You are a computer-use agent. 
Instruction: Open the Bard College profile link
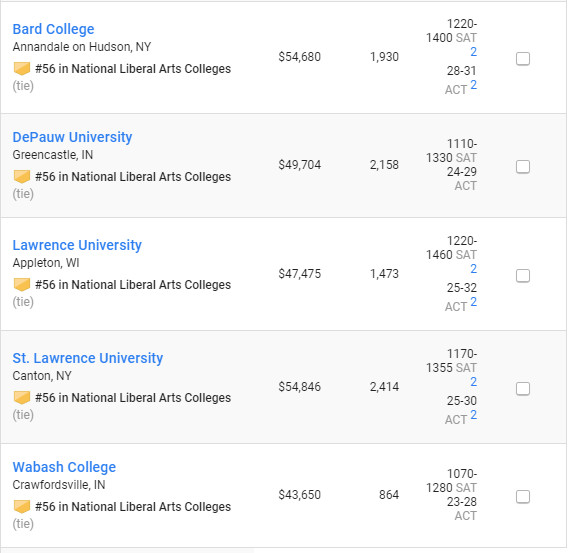coord(53,29)
